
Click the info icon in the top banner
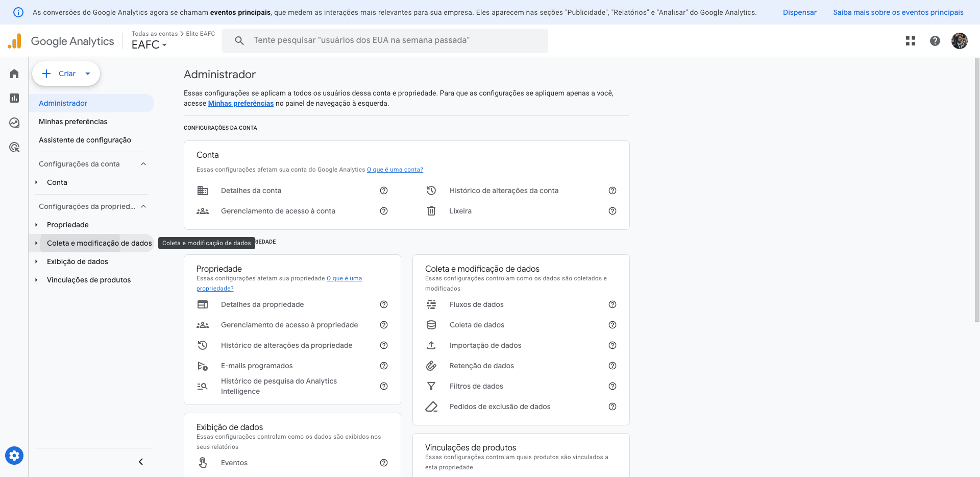[x=18, y=12]
